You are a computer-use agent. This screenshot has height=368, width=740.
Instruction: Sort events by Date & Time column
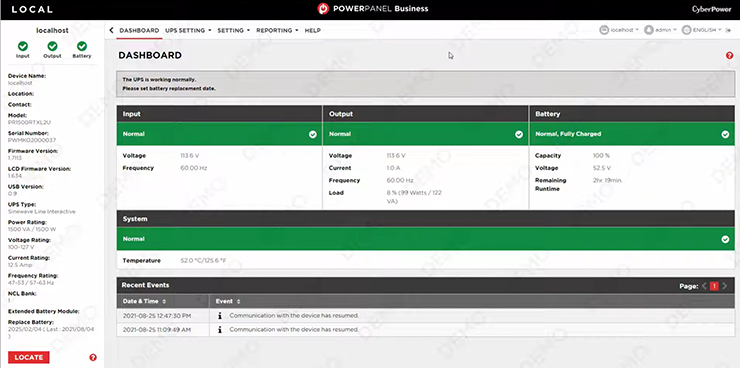click(144, 301)
